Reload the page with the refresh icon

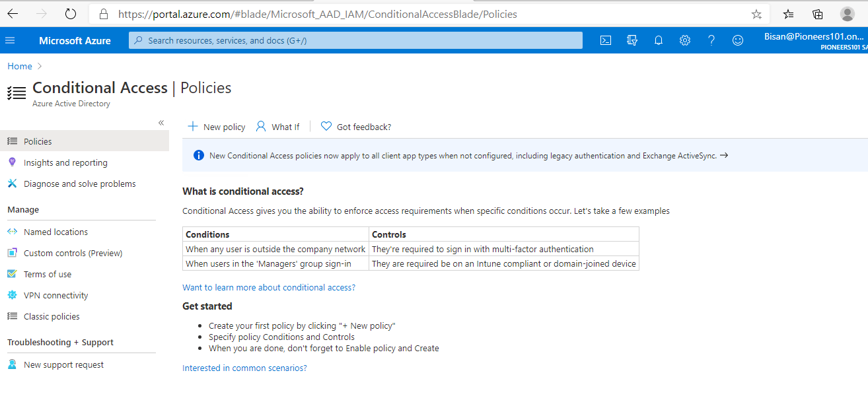click(71, 14)
